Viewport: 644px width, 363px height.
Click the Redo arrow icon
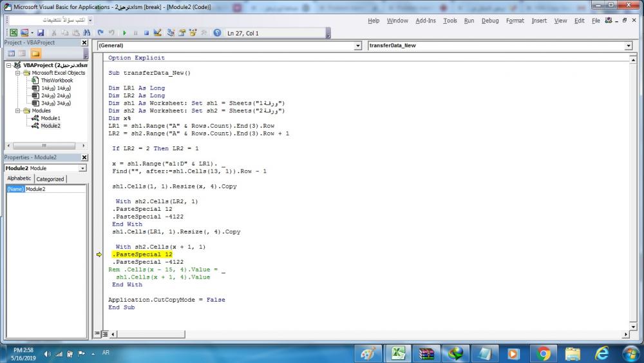[x=111, y=33]
